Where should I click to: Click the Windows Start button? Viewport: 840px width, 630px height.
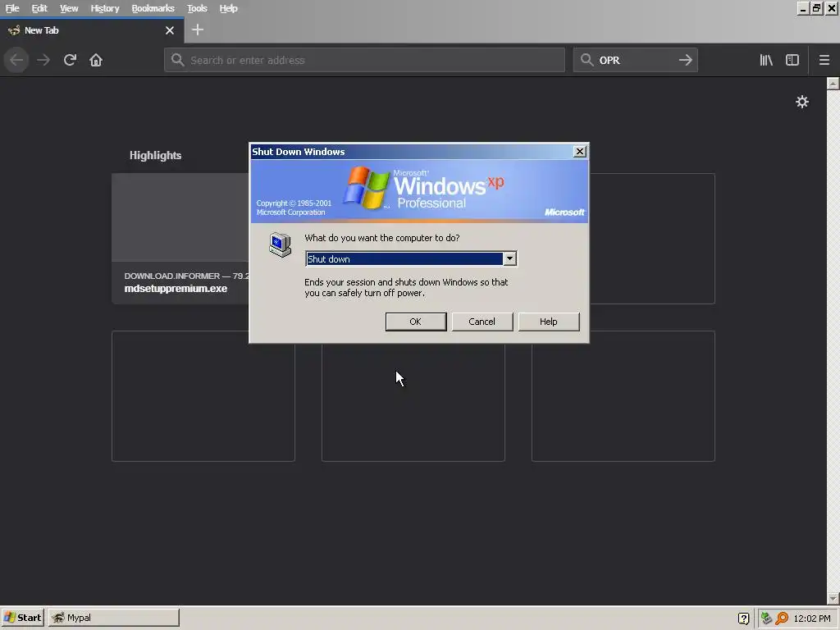pos(22,618)
